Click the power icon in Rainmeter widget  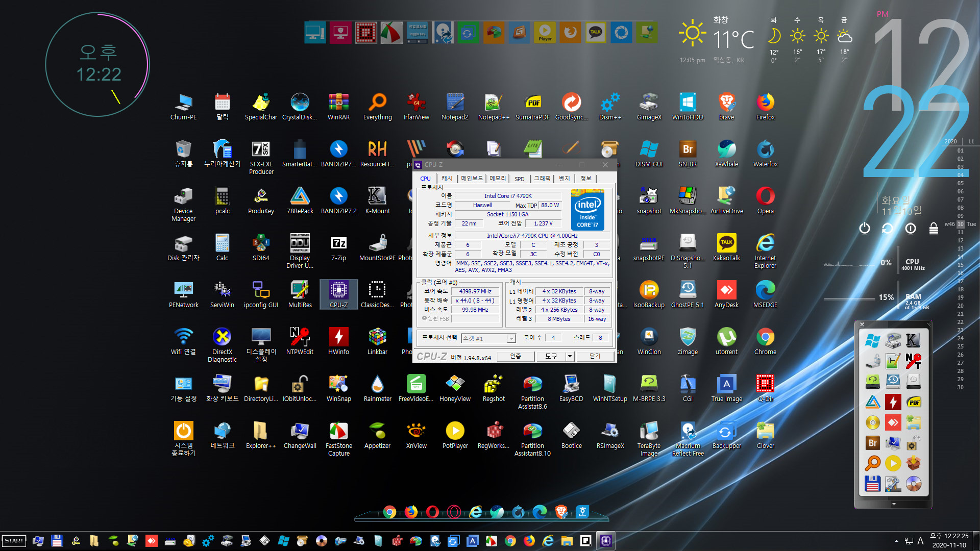[864, 228]
